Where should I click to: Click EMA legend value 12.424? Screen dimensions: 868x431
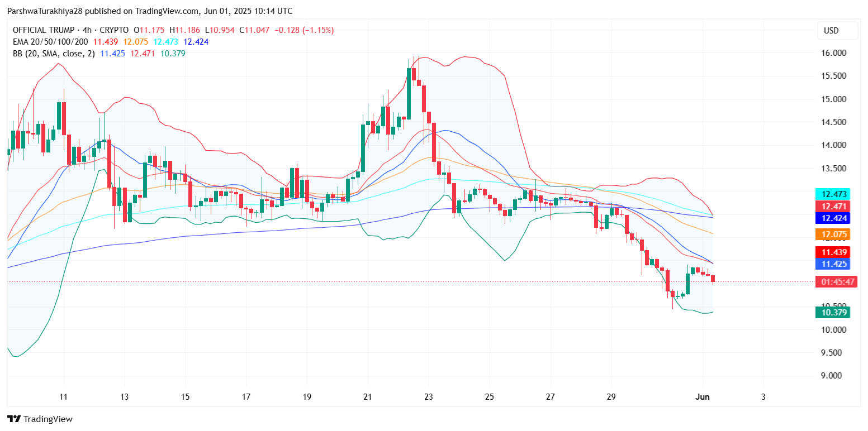[196, 42]
